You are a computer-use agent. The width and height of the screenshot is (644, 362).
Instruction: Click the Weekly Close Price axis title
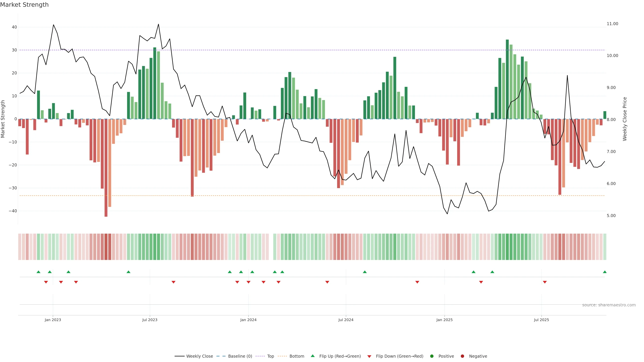point(625,119)
